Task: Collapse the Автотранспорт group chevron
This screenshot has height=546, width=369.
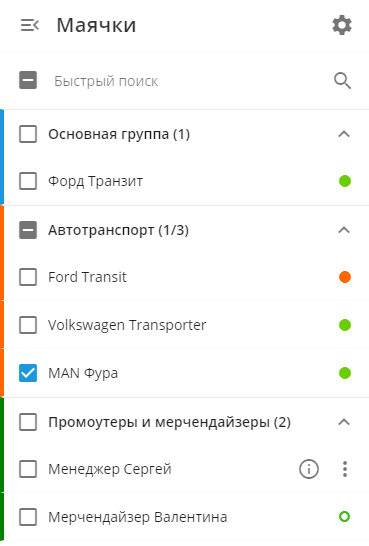Action: pyautogui.click(x=344, y=230)
